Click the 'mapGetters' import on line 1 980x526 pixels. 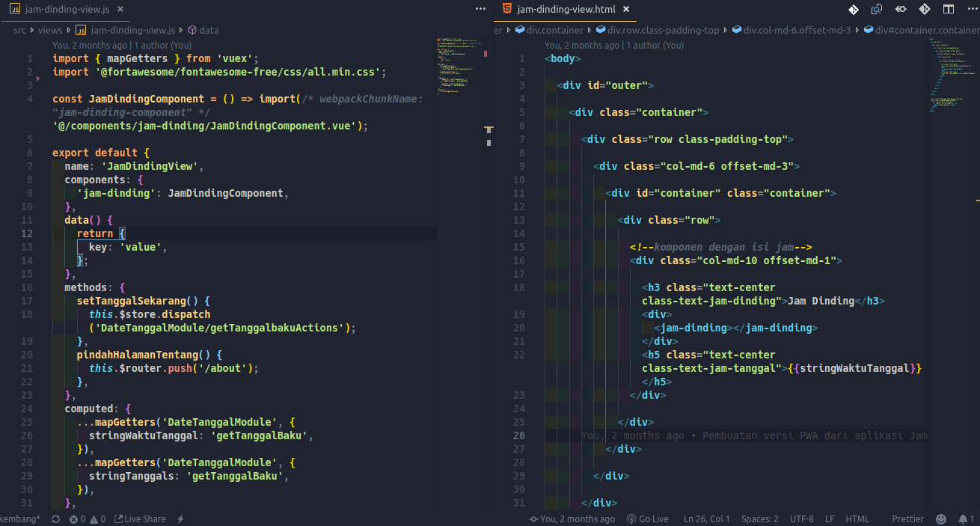137,58
